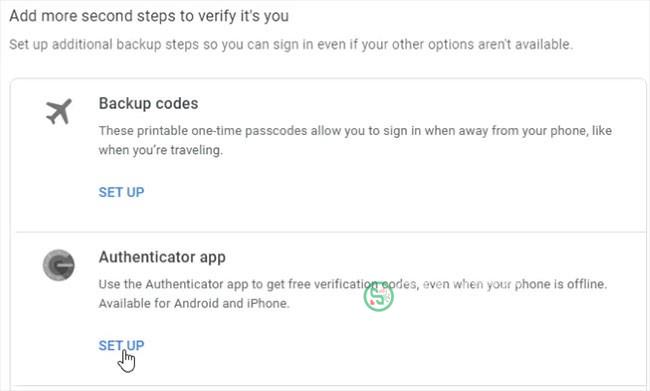Click the airplane icon beside Backup codes
This screenshot has width=650, height=391.
(59, 111)
